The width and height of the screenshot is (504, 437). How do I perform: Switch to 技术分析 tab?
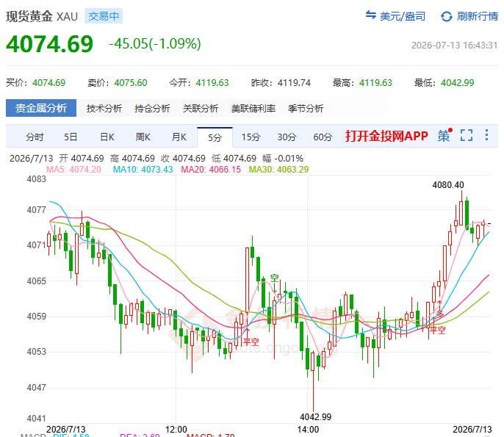(x=104, y=108)
